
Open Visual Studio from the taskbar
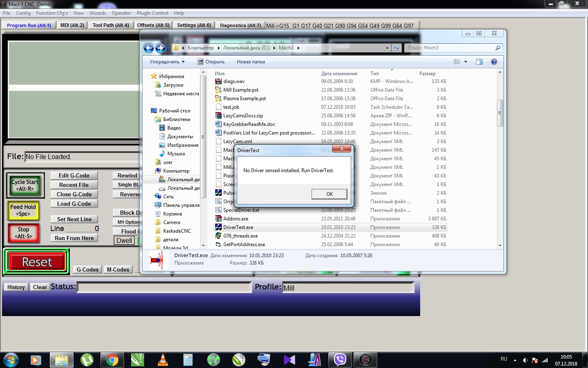[x=290, y=360]
